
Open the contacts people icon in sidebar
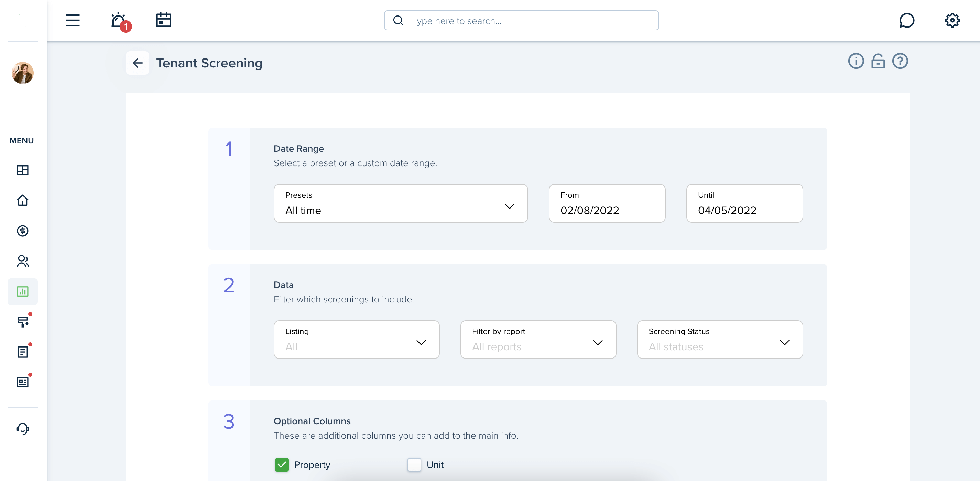23,261
